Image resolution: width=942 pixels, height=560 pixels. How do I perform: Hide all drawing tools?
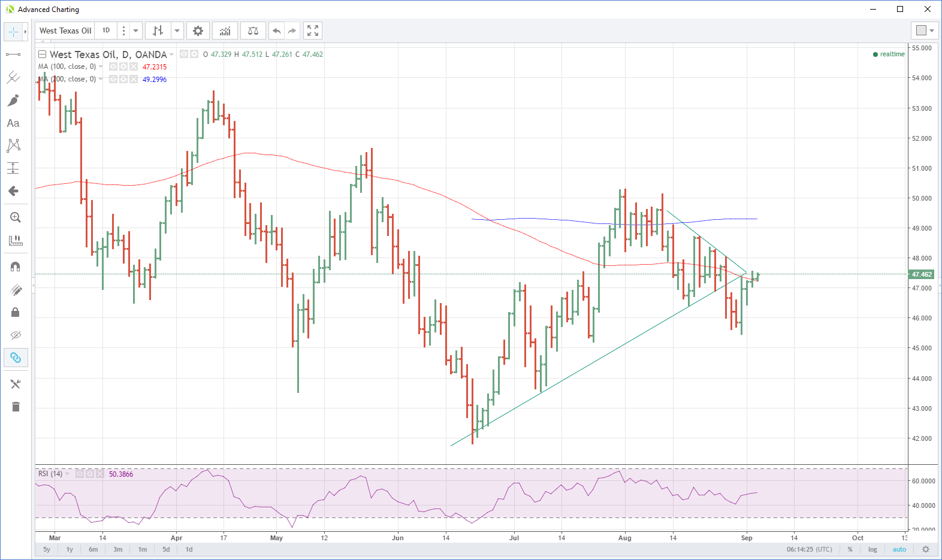[16, 335]
